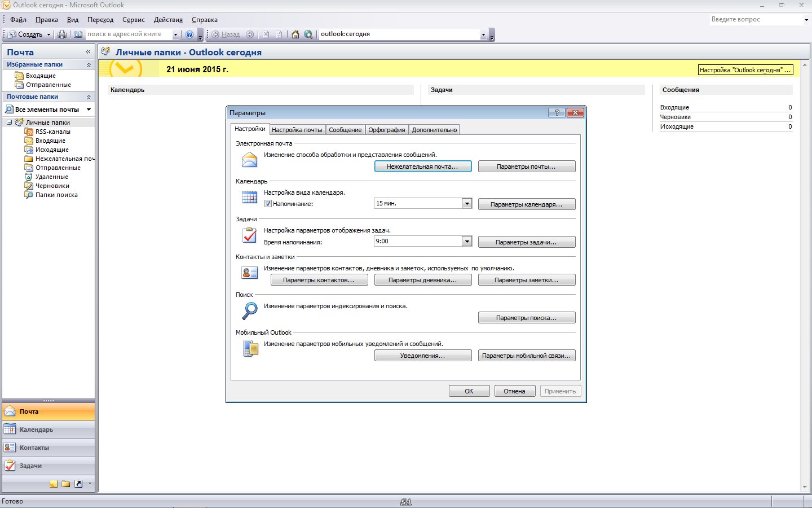Open the Shortcuts icon at navigation pane bottom
812x508 pixels.
pyautogui.click(x=78, y=484)
